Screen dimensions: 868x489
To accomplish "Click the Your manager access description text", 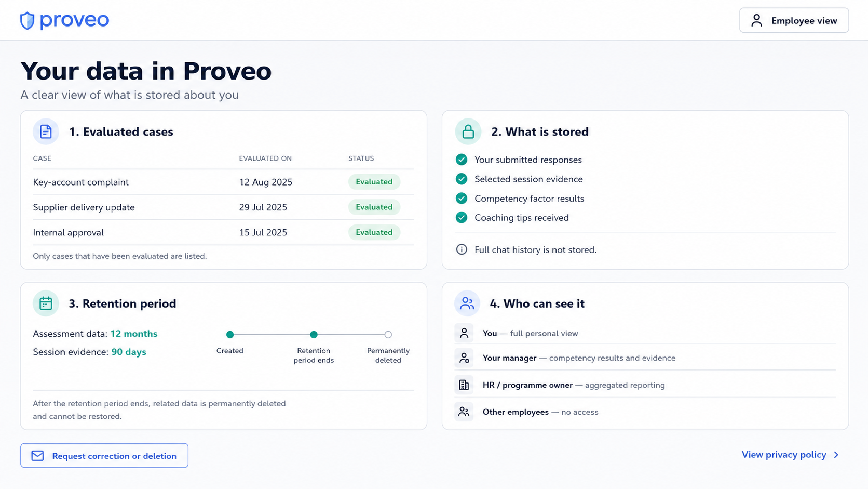I will click(613, 358).
